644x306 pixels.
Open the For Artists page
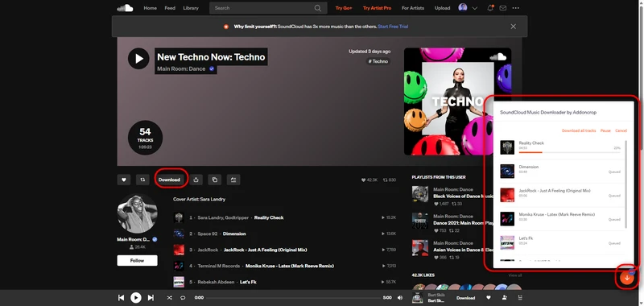point(413,8)
